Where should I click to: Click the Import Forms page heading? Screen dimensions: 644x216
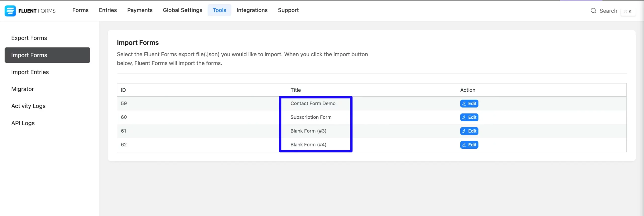(x=138, y=43)
